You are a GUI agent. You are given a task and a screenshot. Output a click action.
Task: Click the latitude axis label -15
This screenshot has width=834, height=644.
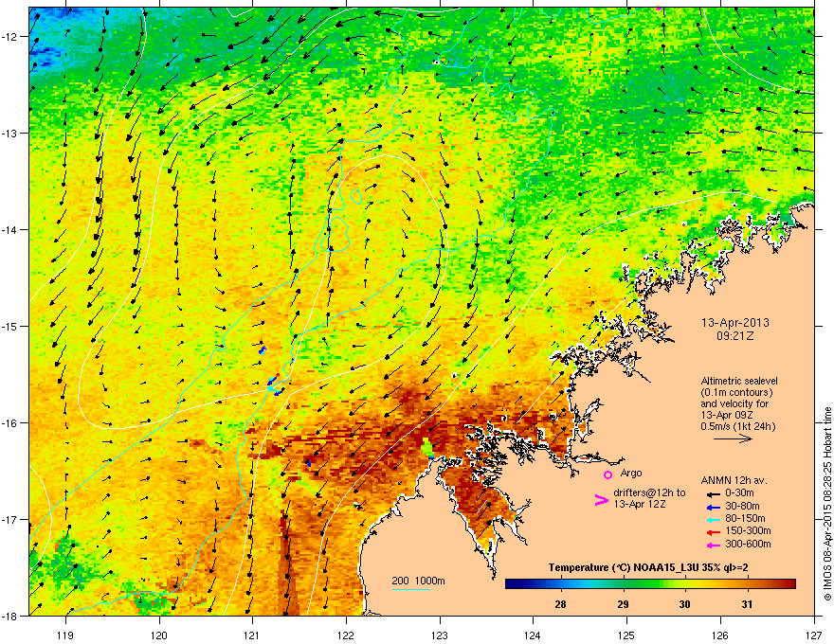(x=9, y=326)
